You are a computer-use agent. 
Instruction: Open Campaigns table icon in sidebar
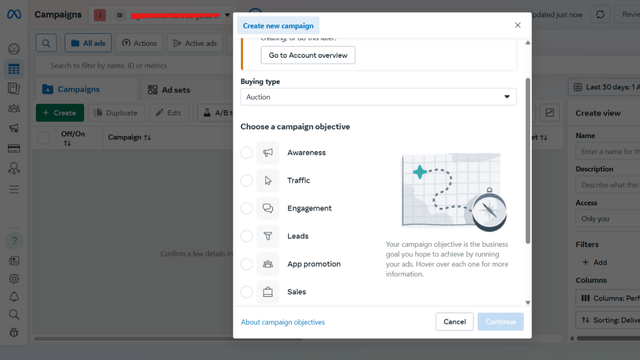tap(14, 69)
